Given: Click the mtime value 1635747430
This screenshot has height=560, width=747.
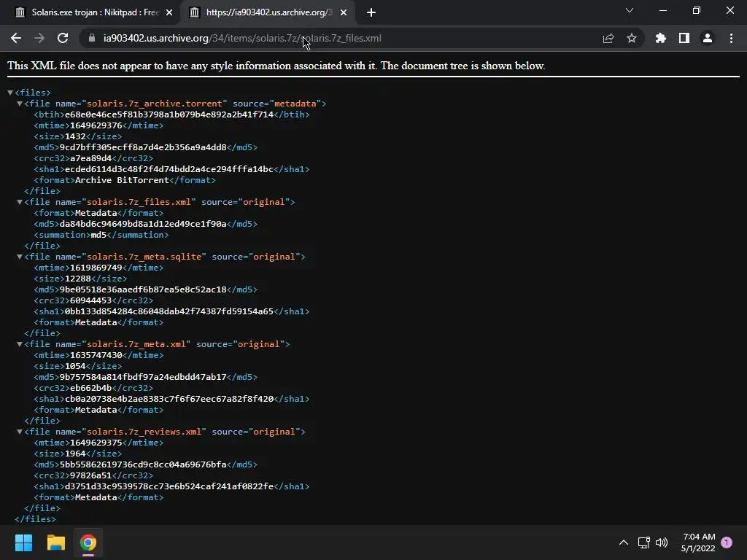Looking at the screenshot, I should 96,355.
